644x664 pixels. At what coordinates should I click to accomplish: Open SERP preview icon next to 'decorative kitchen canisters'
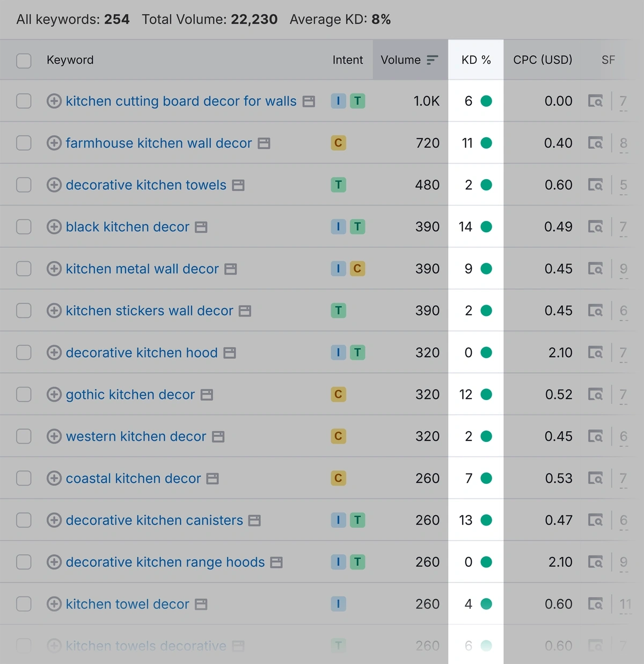pos(255,520)
